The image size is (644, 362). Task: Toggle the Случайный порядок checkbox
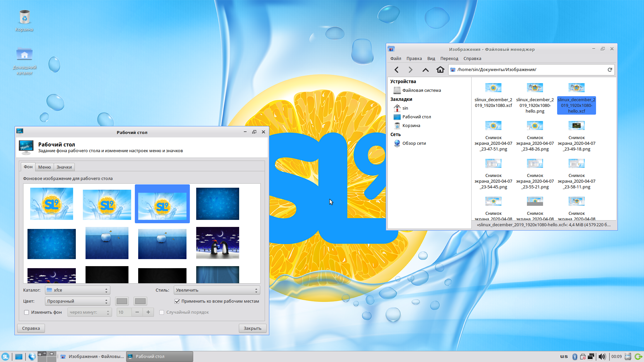pos(162,312)
